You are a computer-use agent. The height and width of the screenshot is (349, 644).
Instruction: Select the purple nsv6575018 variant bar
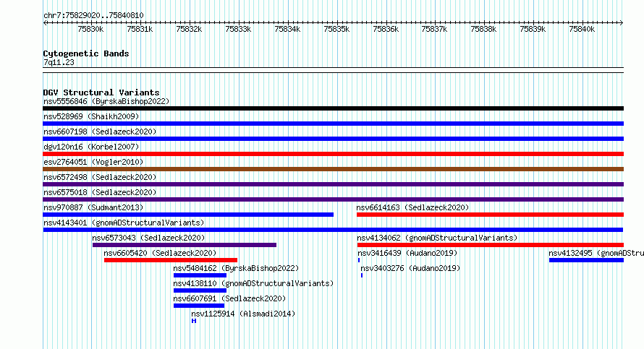coord(333,199)
